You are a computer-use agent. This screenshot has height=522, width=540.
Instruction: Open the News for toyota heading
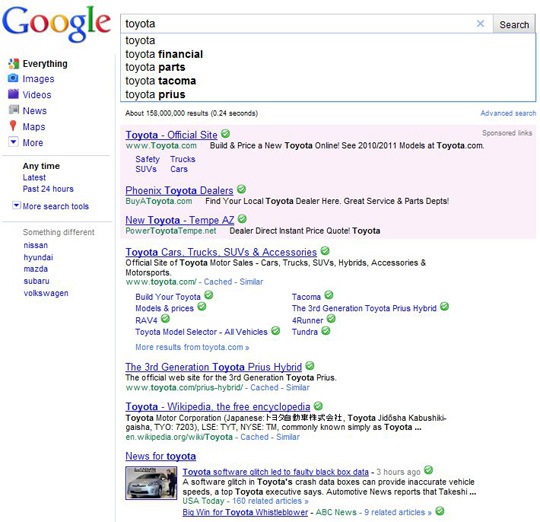coord(160,456)
